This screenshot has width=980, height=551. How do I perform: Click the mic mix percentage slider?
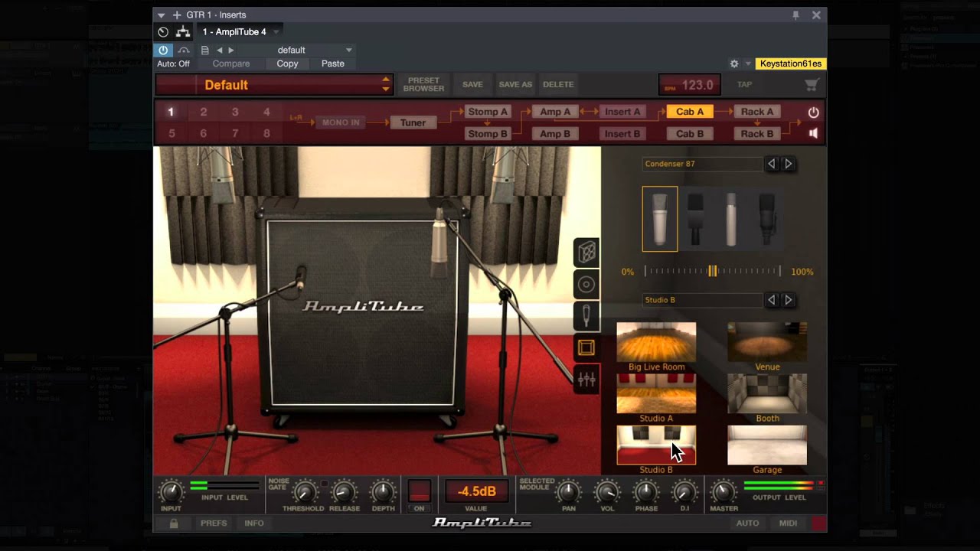712,271
